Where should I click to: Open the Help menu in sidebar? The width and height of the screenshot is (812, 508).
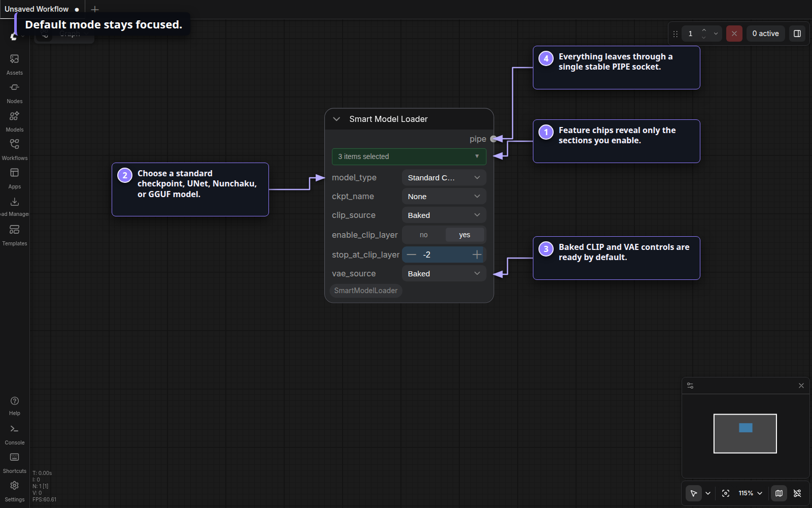coord(14,405)
